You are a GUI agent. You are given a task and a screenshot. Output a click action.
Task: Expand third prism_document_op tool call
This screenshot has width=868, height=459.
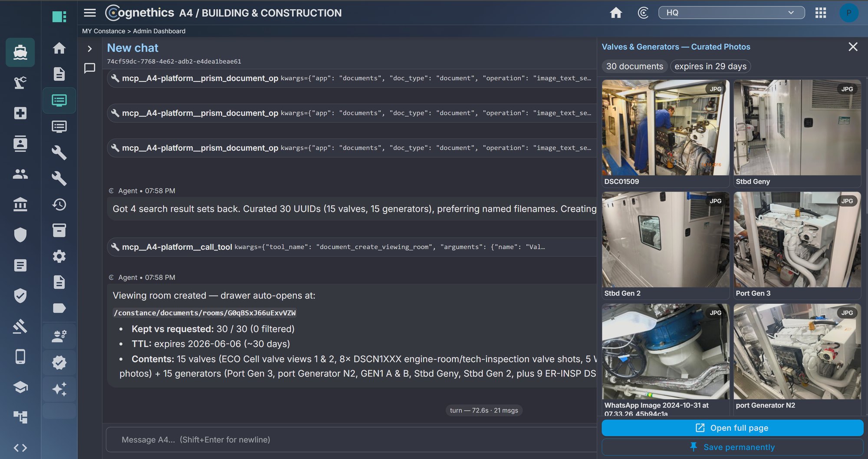click(352, 148)
